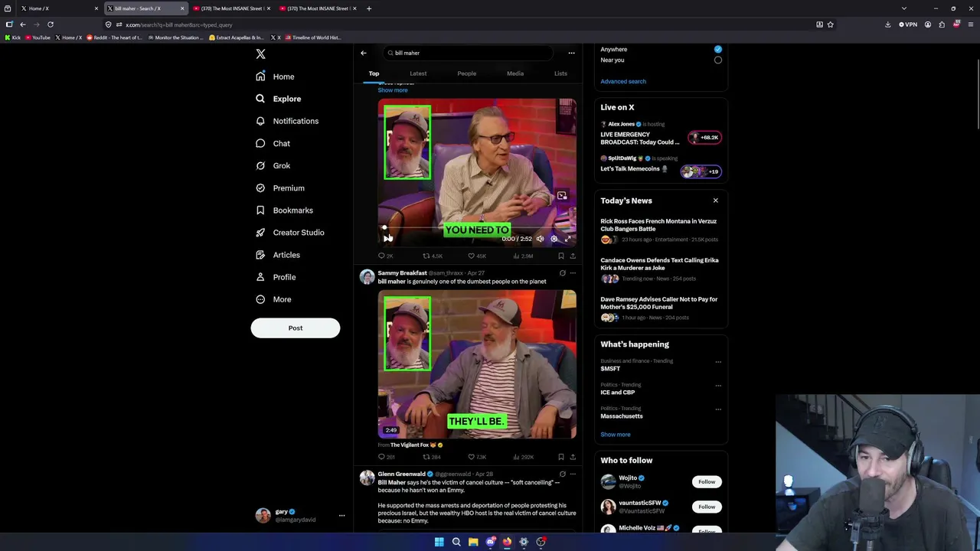Screen dimensions: 980x551
Task: Seek on the first video's progress bar
Action: pos(477,227)
